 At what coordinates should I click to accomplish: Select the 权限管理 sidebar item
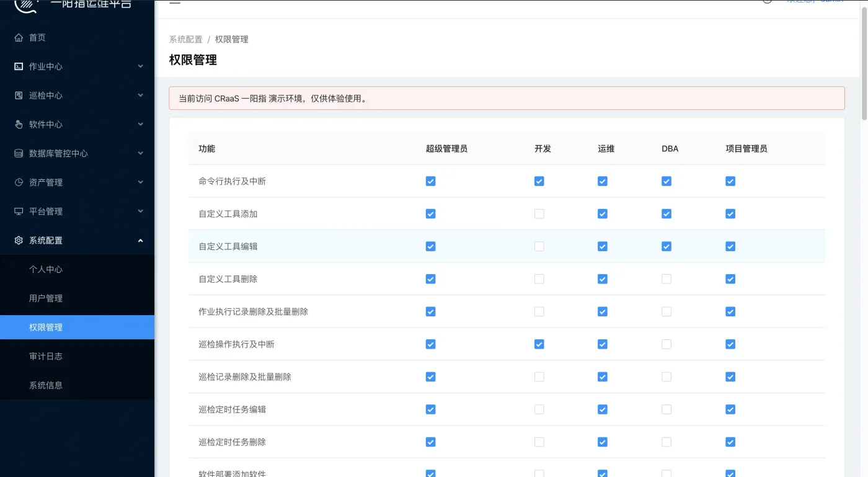point(77,328)
